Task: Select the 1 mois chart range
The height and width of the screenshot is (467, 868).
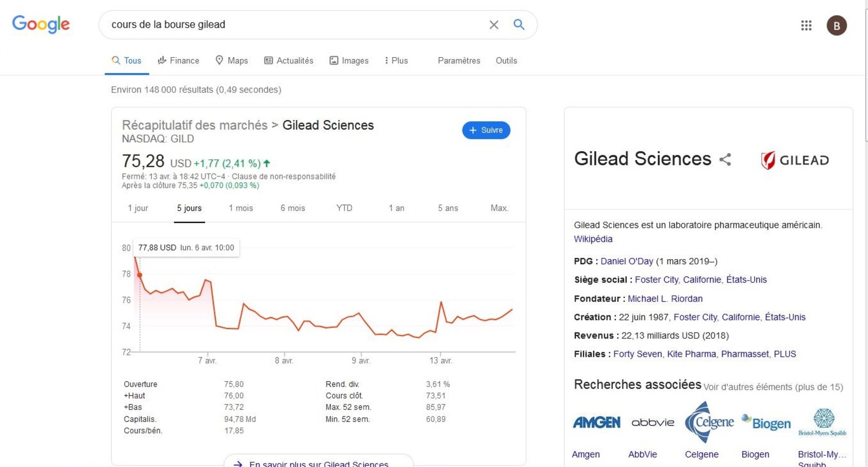Action: tap(241, 208)
